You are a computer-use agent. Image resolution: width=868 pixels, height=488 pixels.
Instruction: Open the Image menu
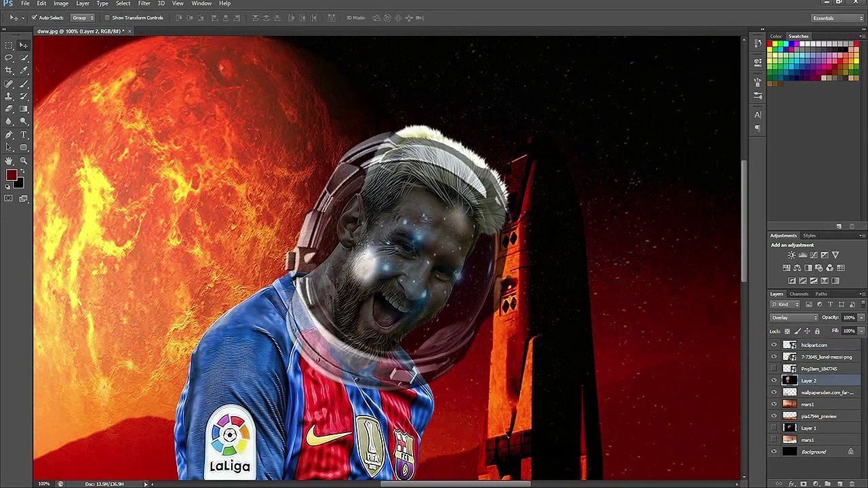61,3
